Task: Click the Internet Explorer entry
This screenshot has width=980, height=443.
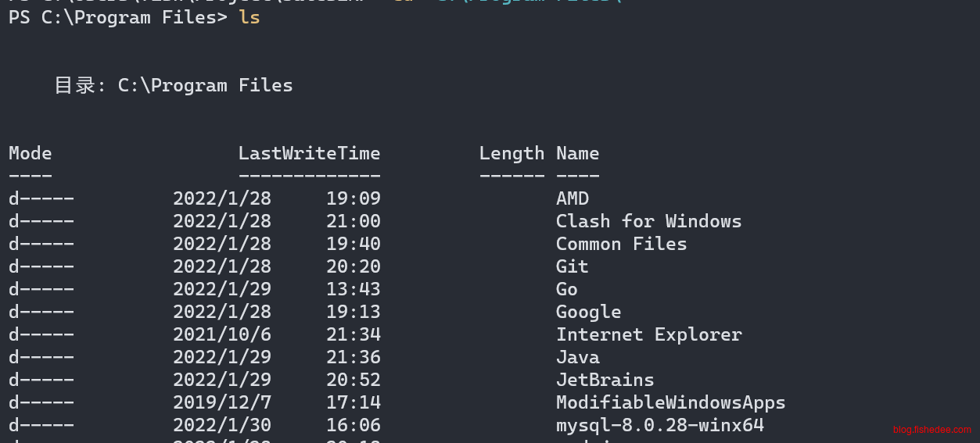Action: pos(648,334)
